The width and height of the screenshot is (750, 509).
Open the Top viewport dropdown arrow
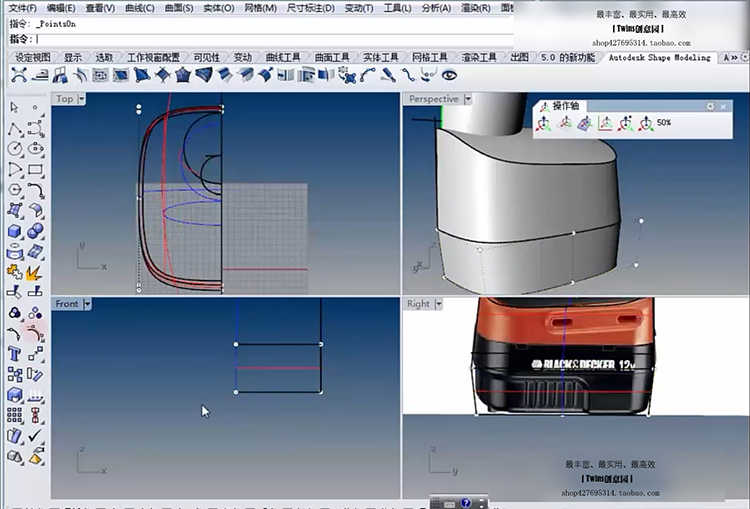[84, 99]
